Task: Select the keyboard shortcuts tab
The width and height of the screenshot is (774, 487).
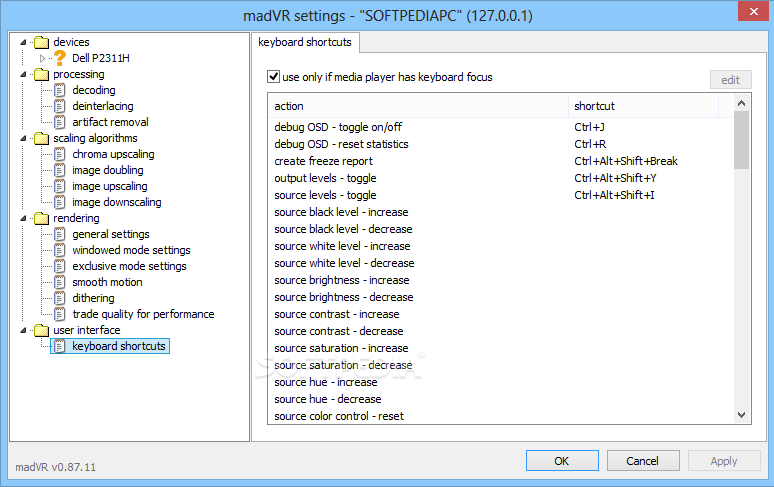Action: tap(305, 42)
